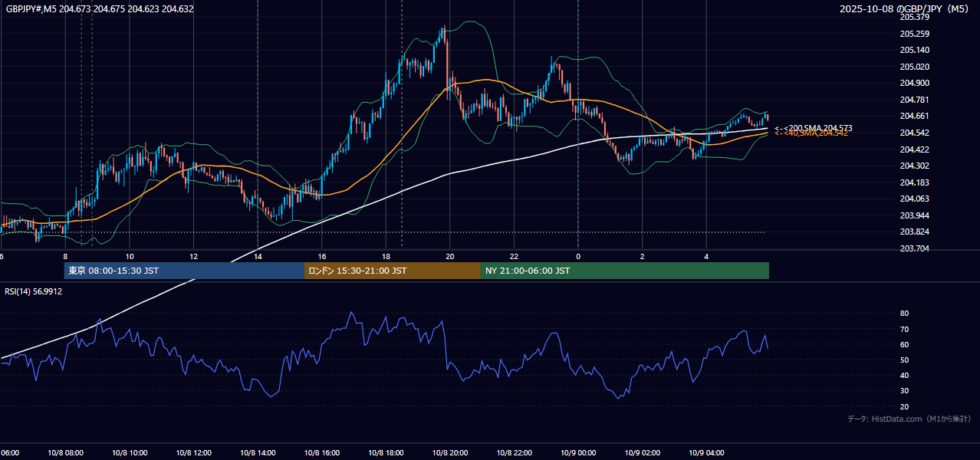Viewport: 980px width, 460px height.
Task: Click RSI scale level 80
Action: [904, 314]
